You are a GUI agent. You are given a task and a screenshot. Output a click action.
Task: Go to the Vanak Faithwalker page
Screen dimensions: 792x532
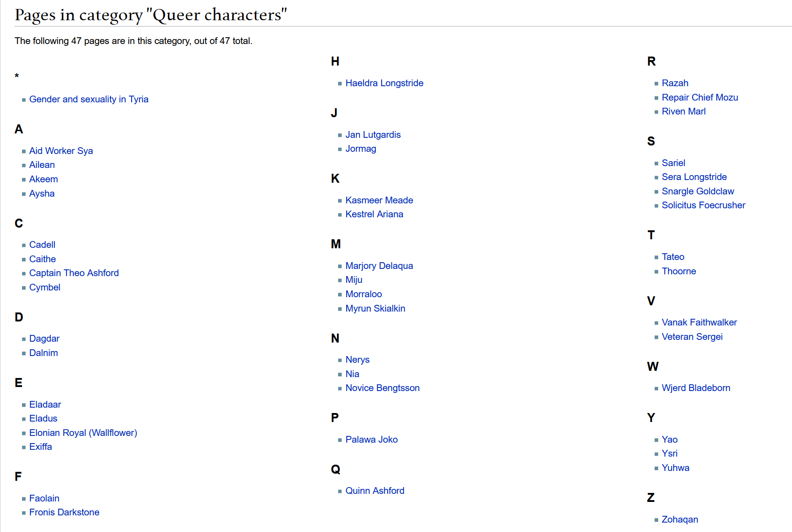700,322
